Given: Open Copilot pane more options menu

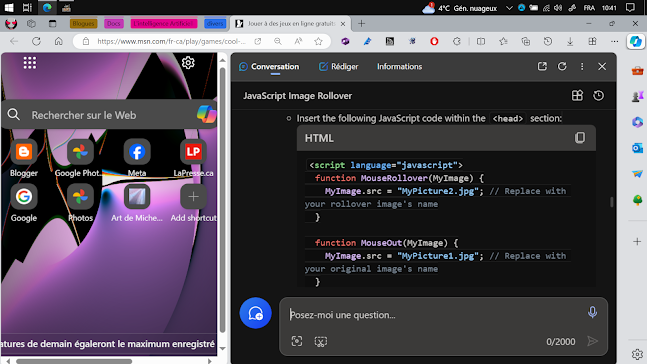Looking at the screenshot, I should pyautogui.click(x=582, y=66).
